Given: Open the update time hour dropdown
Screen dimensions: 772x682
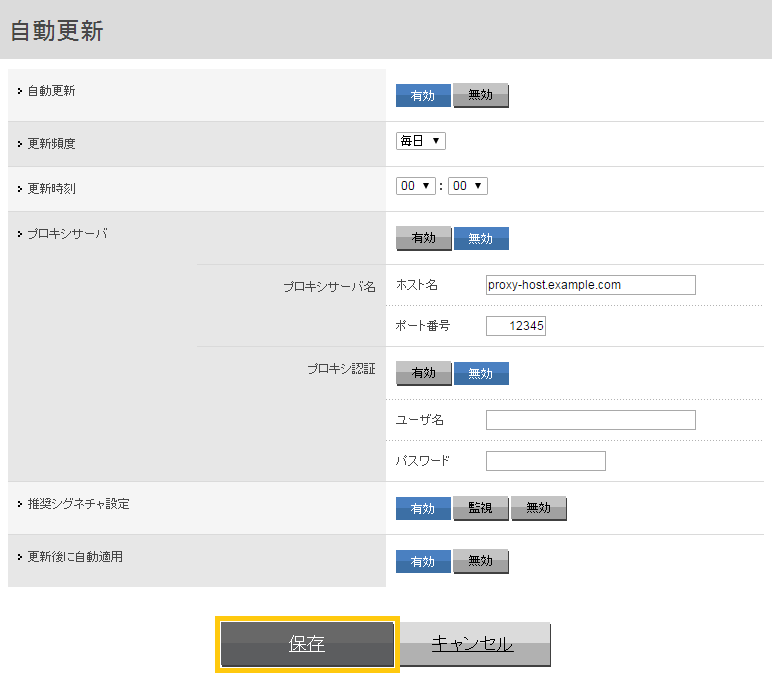Looking at the screenshot, I should 416,186.
